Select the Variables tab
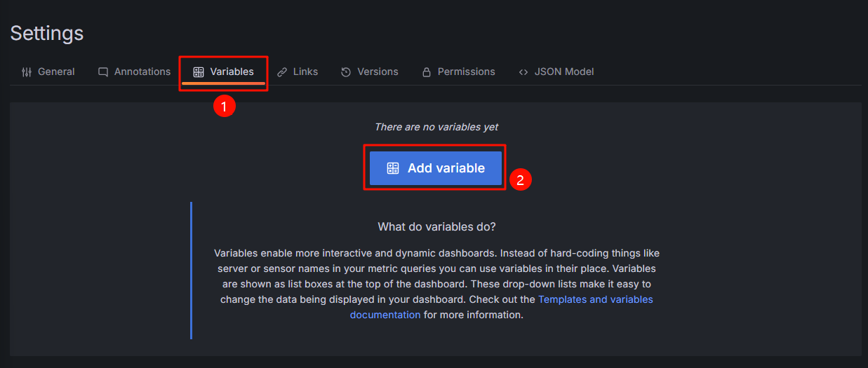 224,71
